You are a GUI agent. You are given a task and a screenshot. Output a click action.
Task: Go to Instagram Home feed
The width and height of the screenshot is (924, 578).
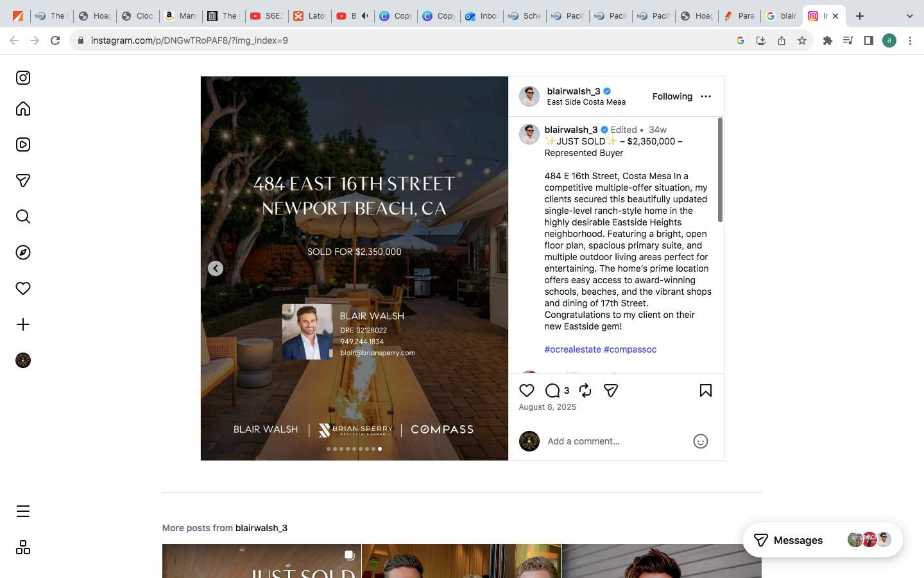23,109
